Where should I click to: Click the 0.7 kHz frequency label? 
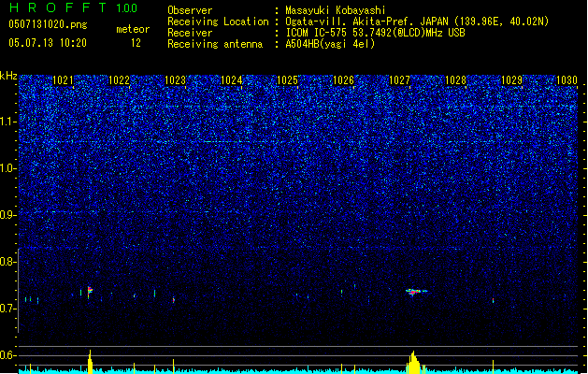(8, 309)
